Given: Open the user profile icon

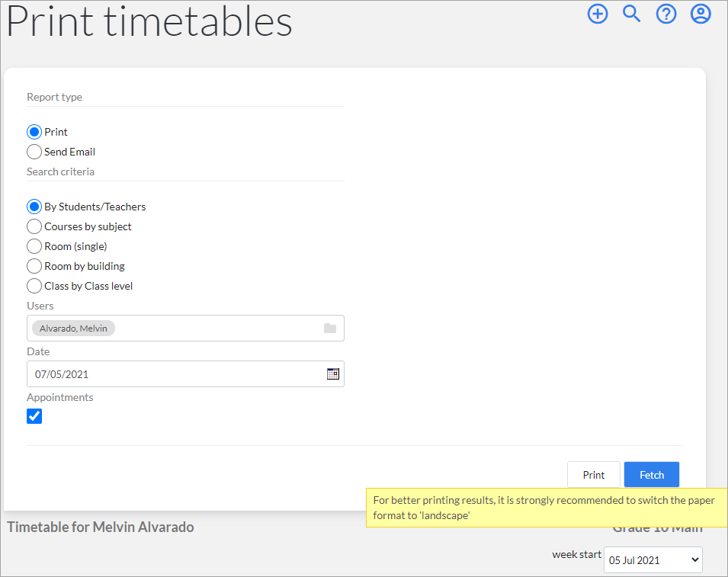Looking at the screenshot, I should coord(700,14).
